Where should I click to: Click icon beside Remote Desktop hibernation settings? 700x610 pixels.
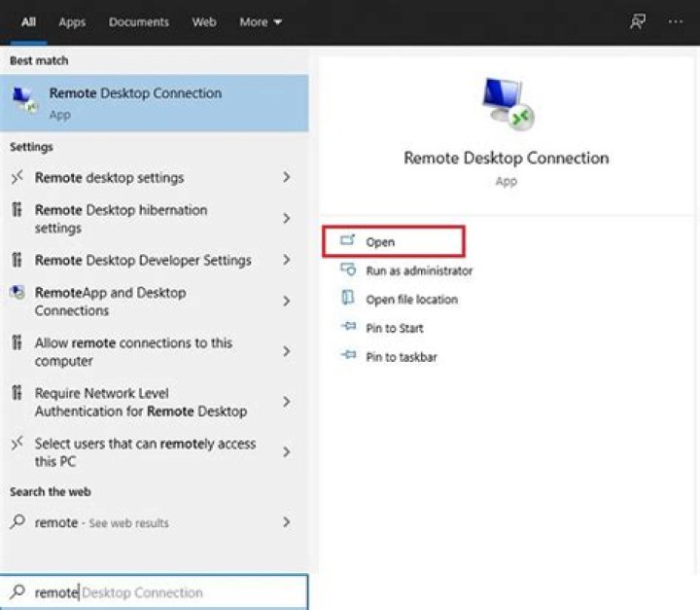pos(17,209)
